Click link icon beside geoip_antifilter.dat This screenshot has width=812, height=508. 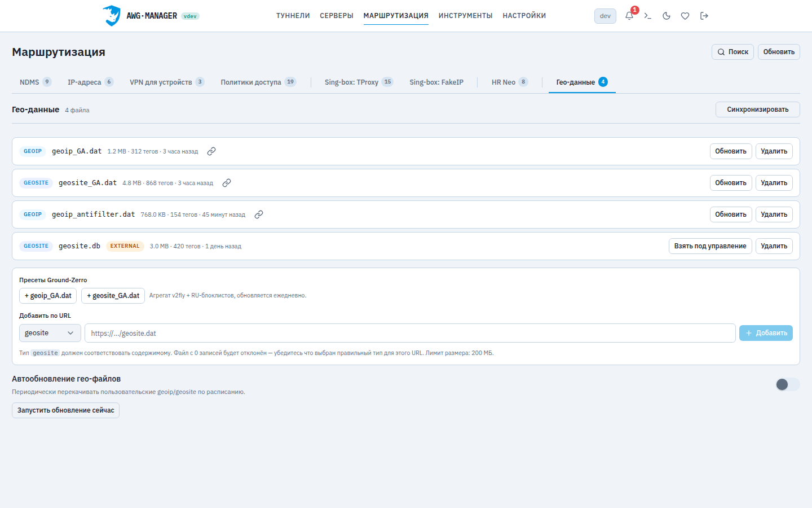(259, 214)
